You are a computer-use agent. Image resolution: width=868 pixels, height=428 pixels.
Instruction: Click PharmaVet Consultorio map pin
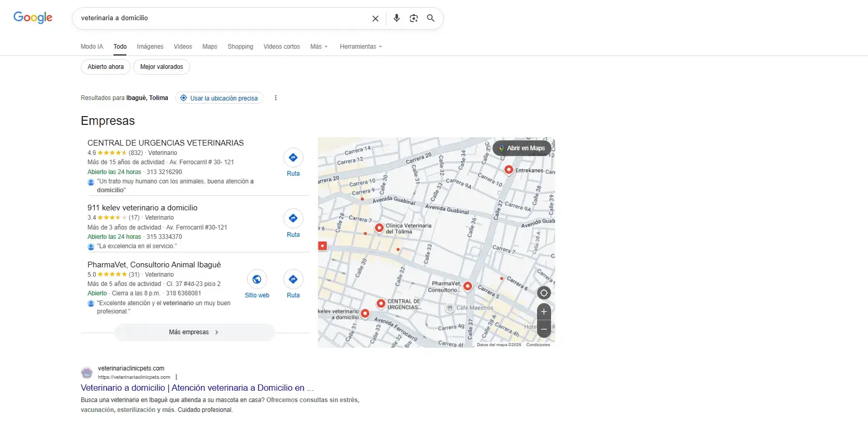468,286
